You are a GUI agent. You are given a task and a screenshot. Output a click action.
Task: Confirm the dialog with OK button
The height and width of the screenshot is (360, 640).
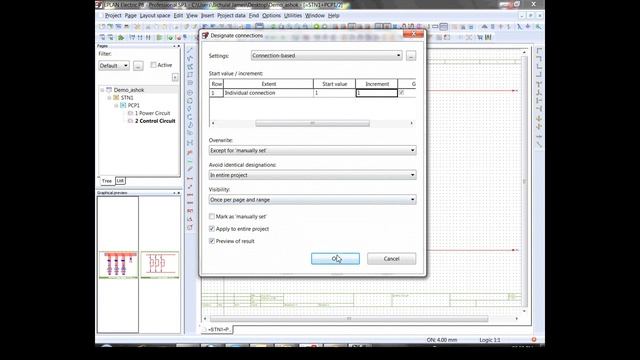click(x=335, y=258)
